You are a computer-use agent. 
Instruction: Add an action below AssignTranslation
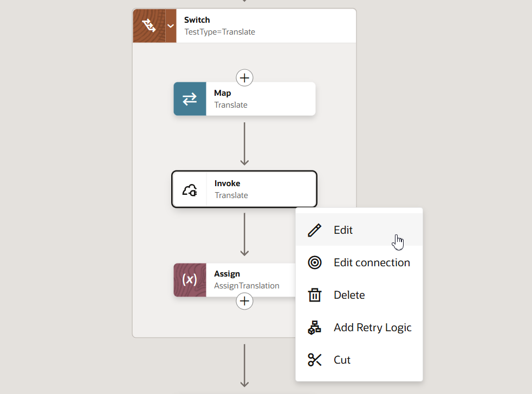[x=245, y=301]
